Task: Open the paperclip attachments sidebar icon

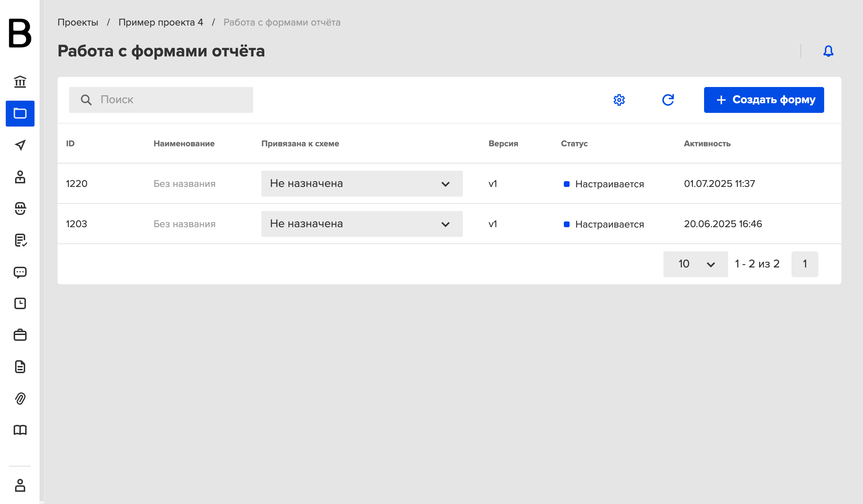Action: tap(20, 398)
